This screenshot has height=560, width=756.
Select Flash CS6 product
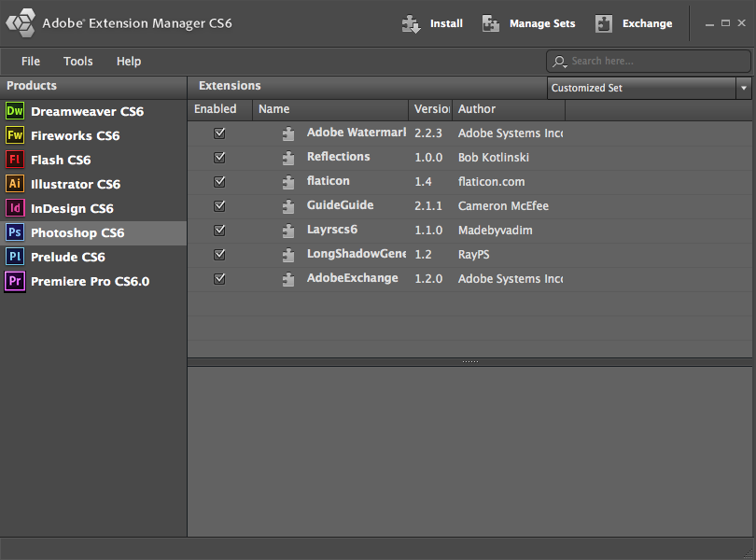click(93, 160)
